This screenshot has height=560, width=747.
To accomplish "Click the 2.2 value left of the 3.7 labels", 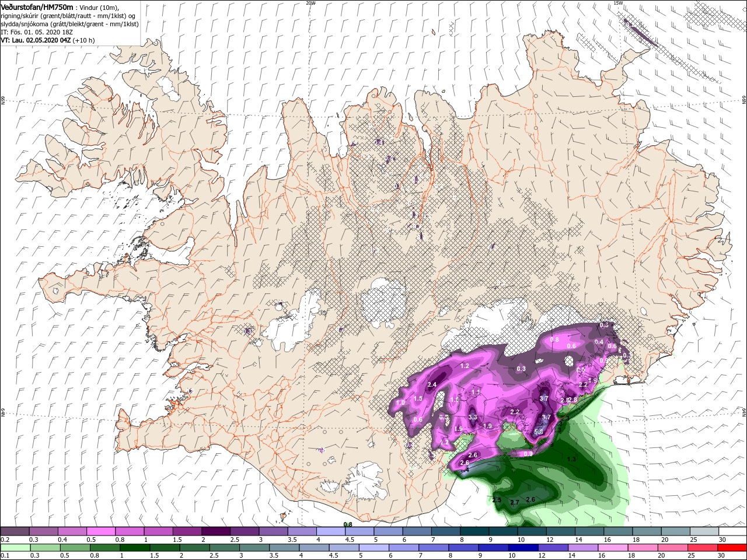I will tap(515, 412).
